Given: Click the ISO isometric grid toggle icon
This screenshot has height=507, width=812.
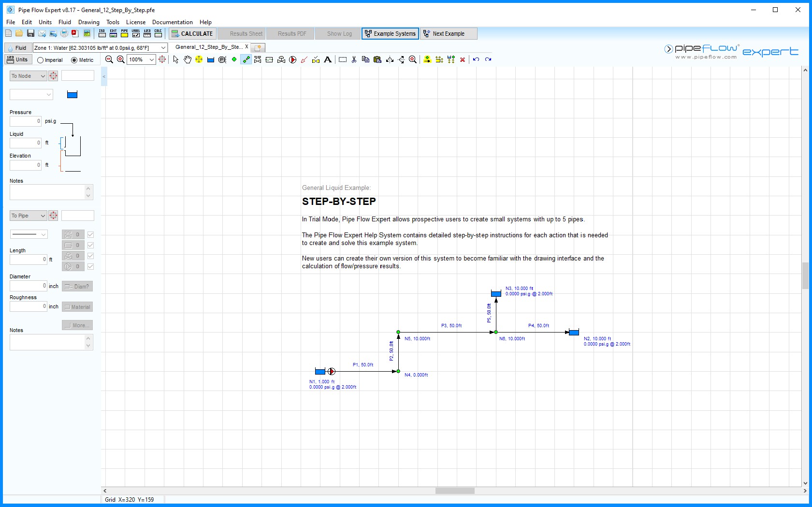Looking at the screenshot, I should [x=102, y=33].
